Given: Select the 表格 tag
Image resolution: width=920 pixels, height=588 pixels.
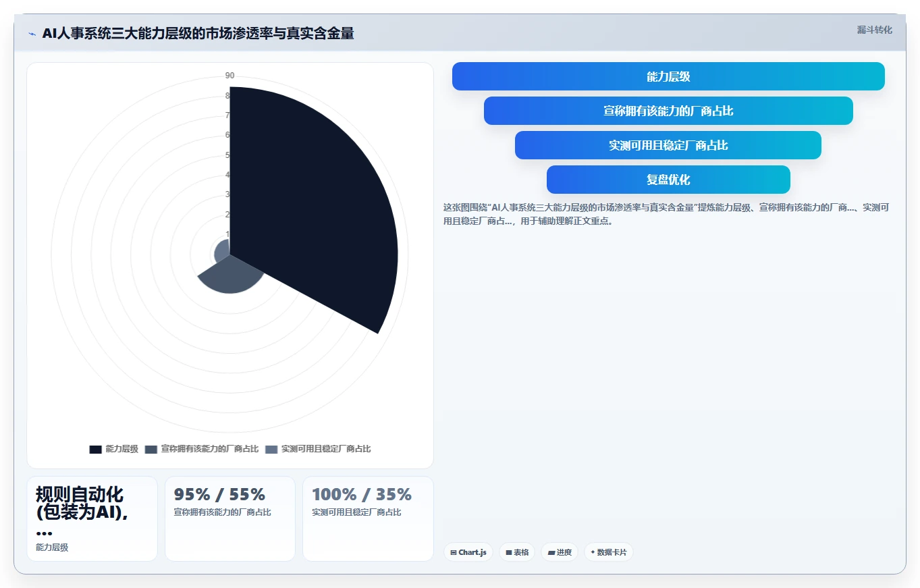Looking at the screenshot, I should (x=517, y=552).
